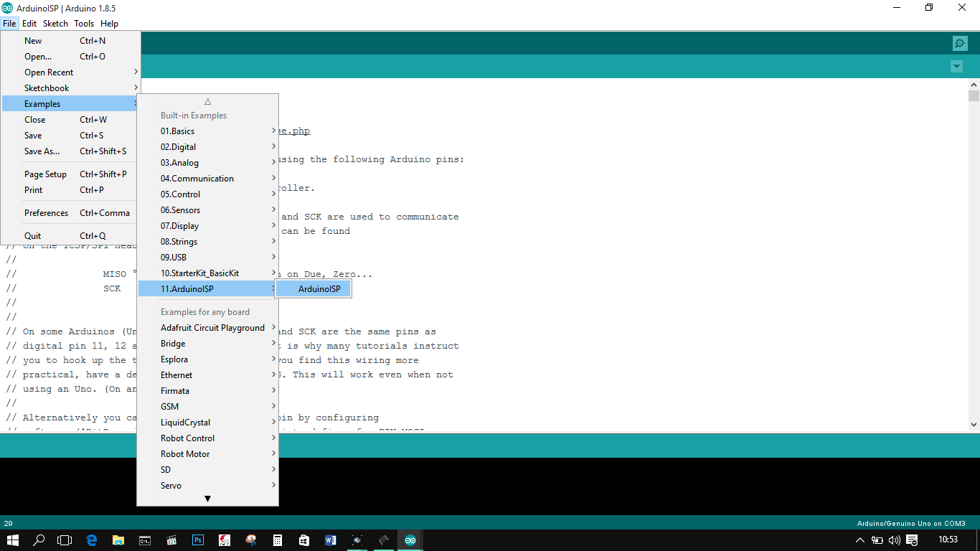Click the Windows Start button
Image resolution: width=980 pixels, height=551 pixels.
pos(13,540)
